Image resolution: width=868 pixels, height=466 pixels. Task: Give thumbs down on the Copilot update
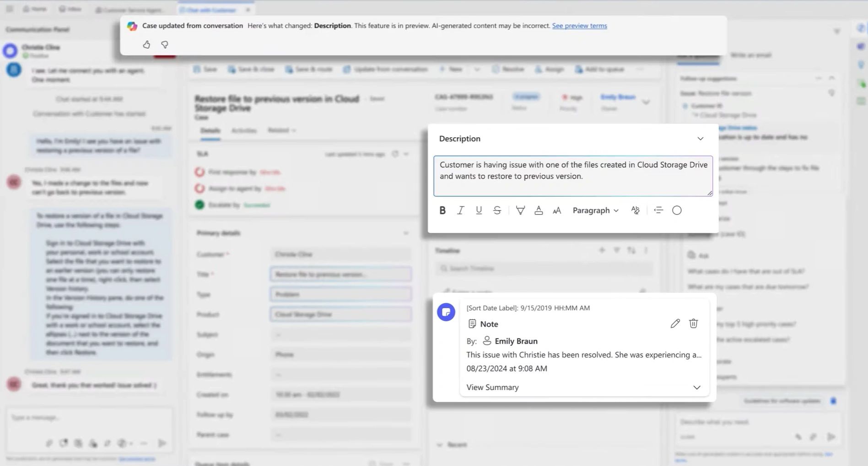(x=164, y=44)
